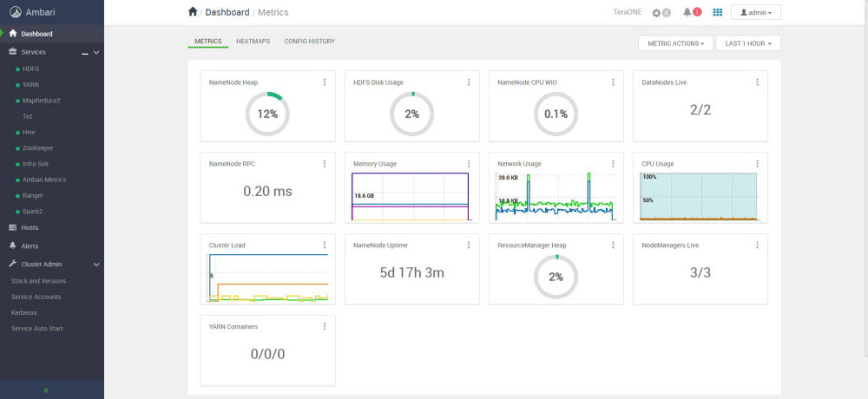Go to Hosts in the sidebar
The image size is (868, 399).
point(30,227)
